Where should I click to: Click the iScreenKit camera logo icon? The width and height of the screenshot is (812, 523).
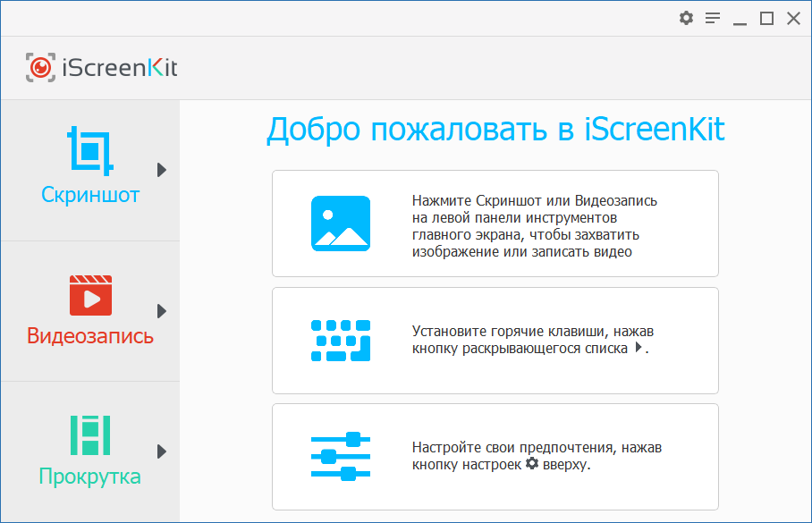click(x=40, y=67)
